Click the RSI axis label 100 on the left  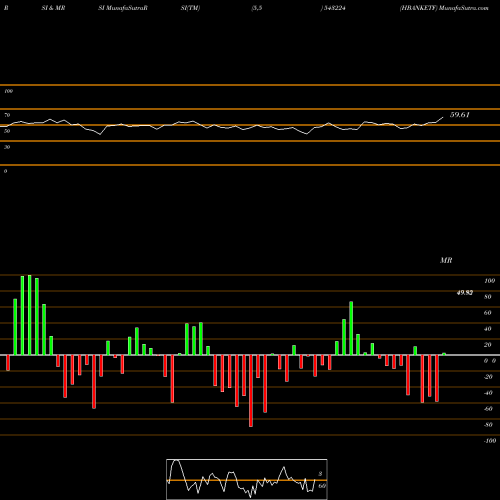[8, 91]
